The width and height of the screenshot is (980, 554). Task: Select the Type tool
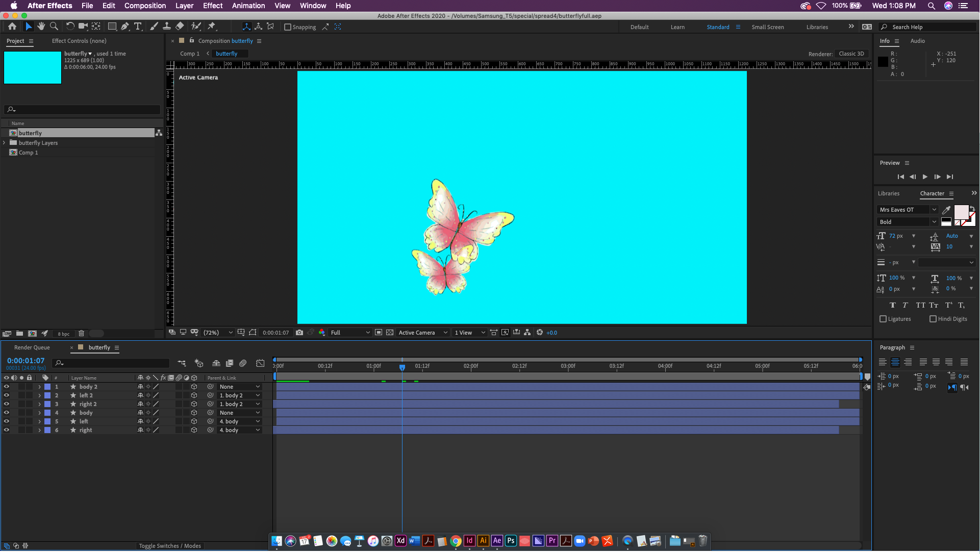point(138,27)
